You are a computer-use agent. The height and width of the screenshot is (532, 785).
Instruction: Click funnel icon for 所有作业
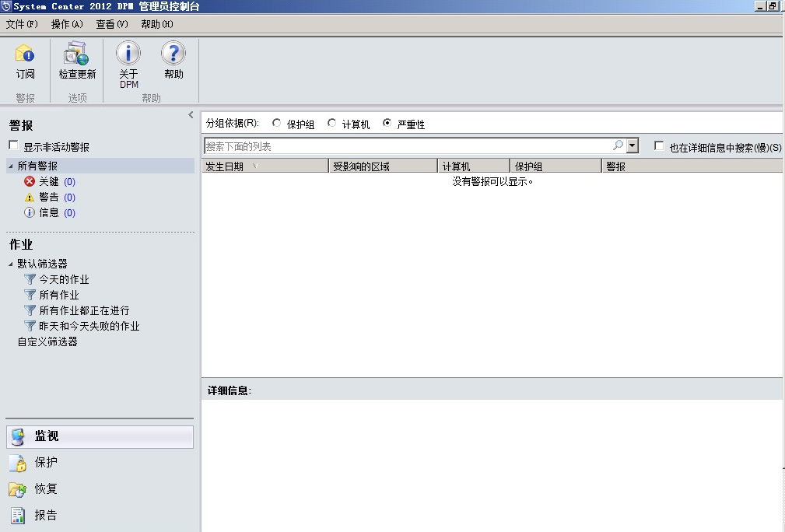click(30, 295)
